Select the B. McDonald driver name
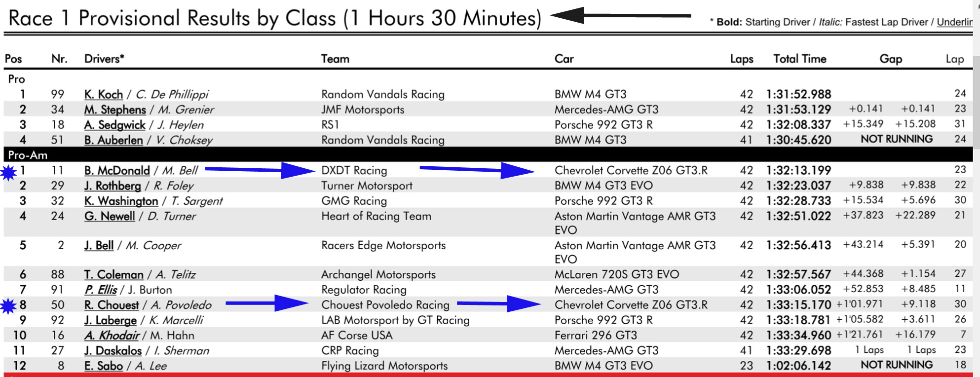Viewport: 980px width, 377px height. 117,171
